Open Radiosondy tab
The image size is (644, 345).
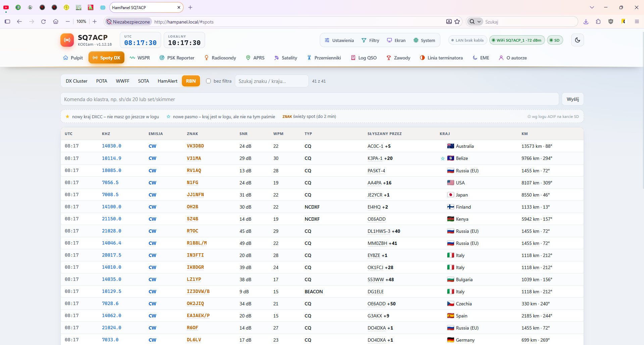(220, 58)
